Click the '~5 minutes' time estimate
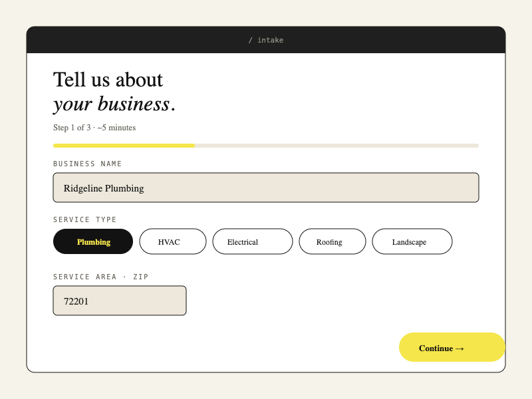The image size is (532, 399). tap(116, 128)
